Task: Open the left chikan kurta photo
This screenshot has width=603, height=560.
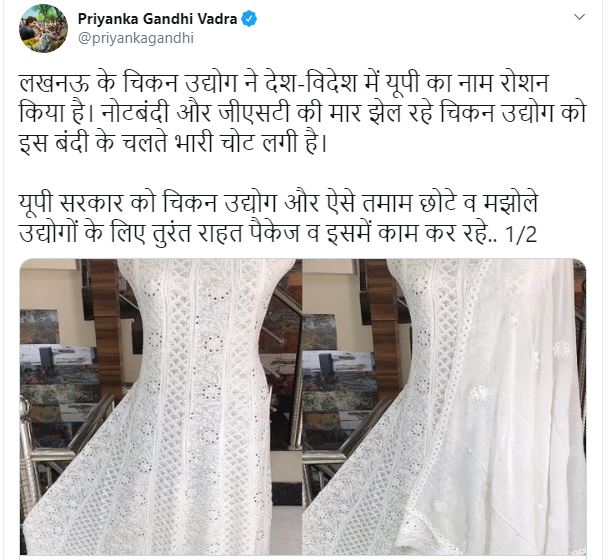Action: (161, 407)
